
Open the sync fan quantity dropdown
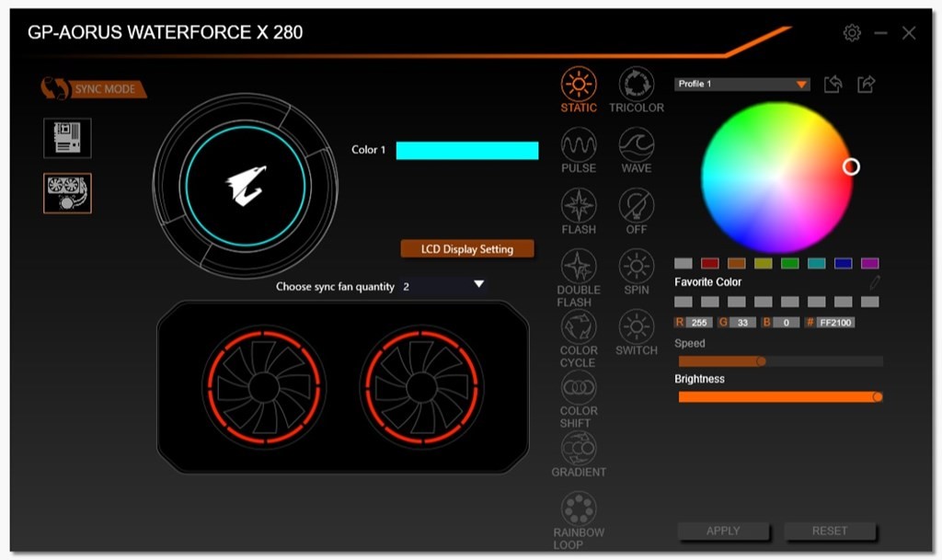pos(443,286)
